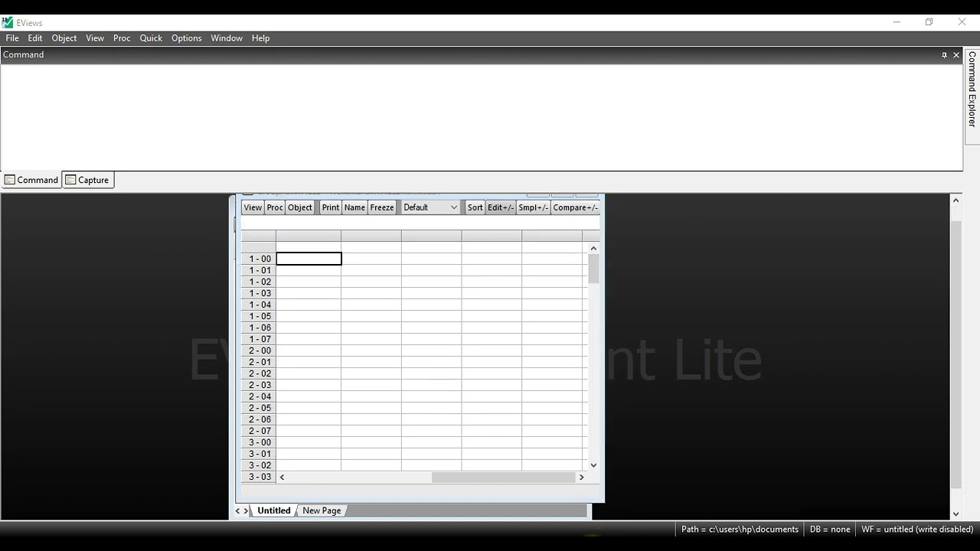
Task: Click the Print button
Action: click(x=331, y=207)
